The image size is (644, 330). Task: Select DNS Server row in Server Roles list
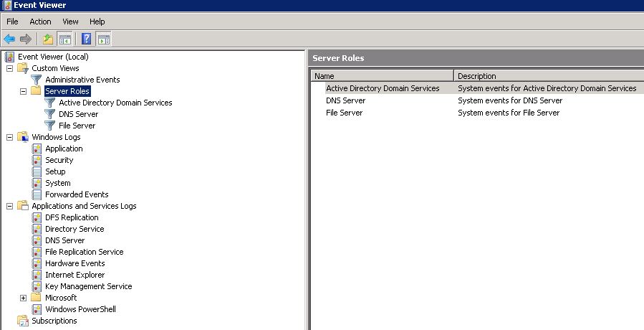click(345, 100)
